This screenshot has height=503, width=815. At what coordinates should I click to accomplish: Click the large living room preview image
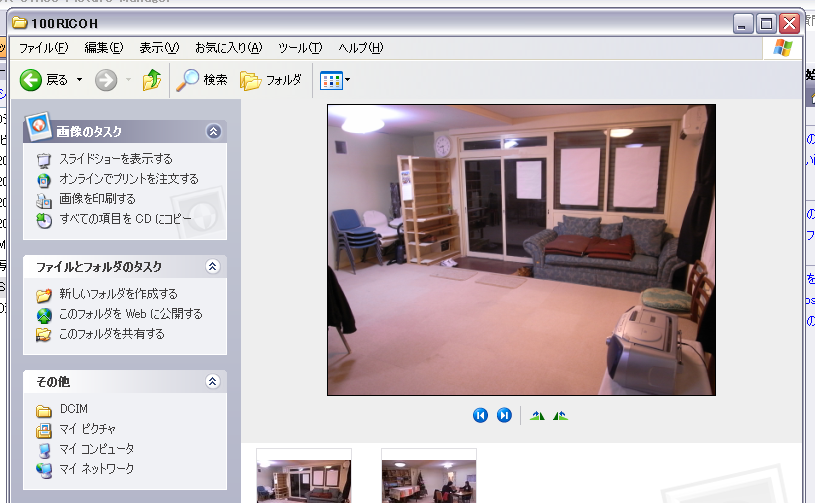point(521,250)
